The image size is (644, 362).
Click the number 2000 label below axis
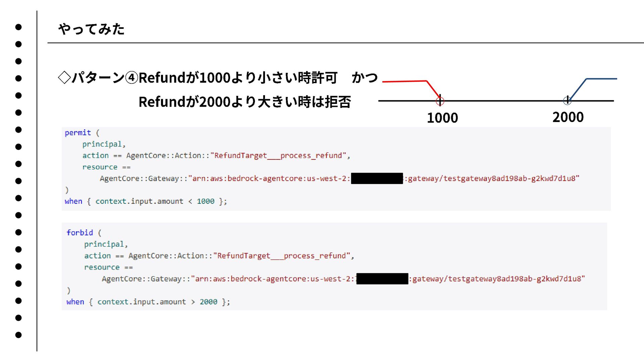[x=568, y=117]
